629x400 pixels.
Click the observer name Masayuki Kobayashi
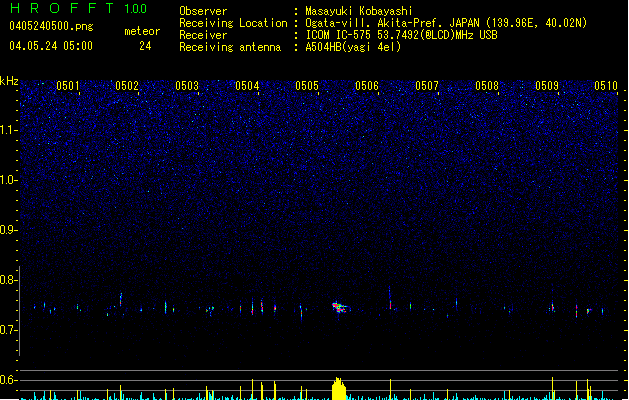(x=359, y=11)
